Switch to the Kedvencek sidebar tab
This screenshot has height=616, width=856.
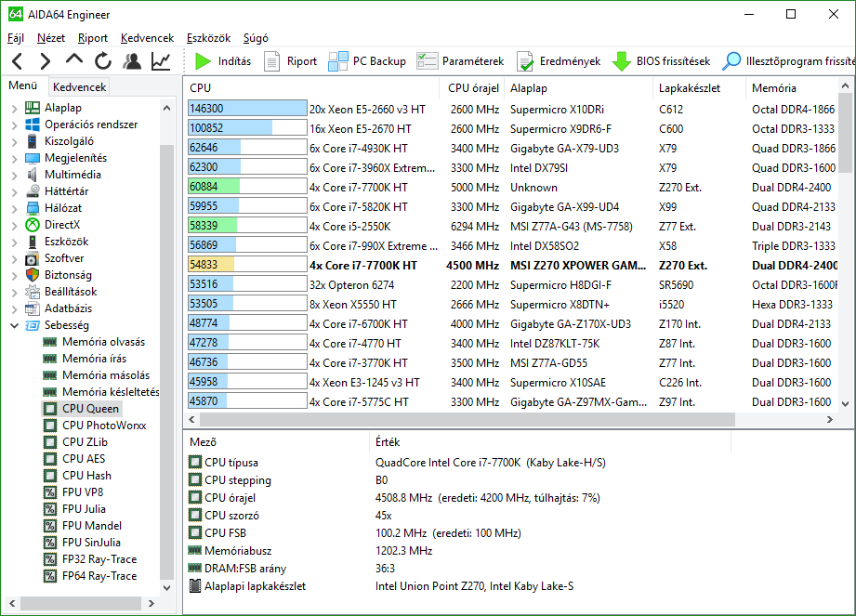click(80, 86)
